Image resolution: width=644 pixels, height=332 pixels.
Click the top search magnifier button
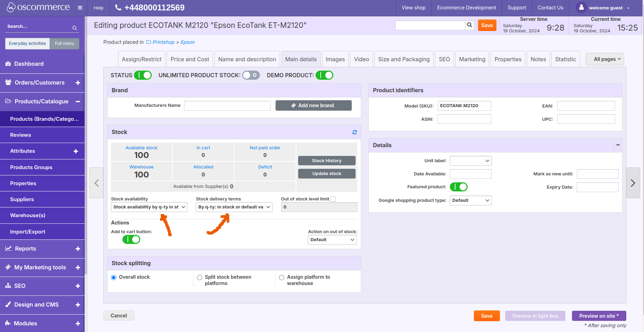470,25
